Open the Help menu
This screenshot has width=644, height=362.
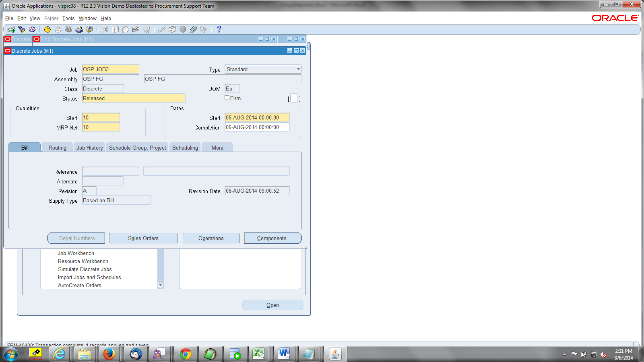click(x=106, y=19)
